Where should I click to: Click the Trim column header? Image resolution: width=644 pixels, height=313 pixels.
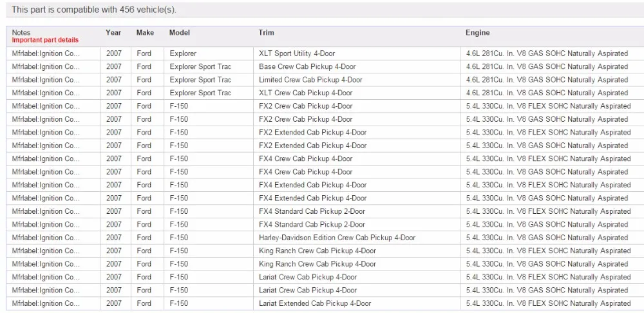point(266,32)
